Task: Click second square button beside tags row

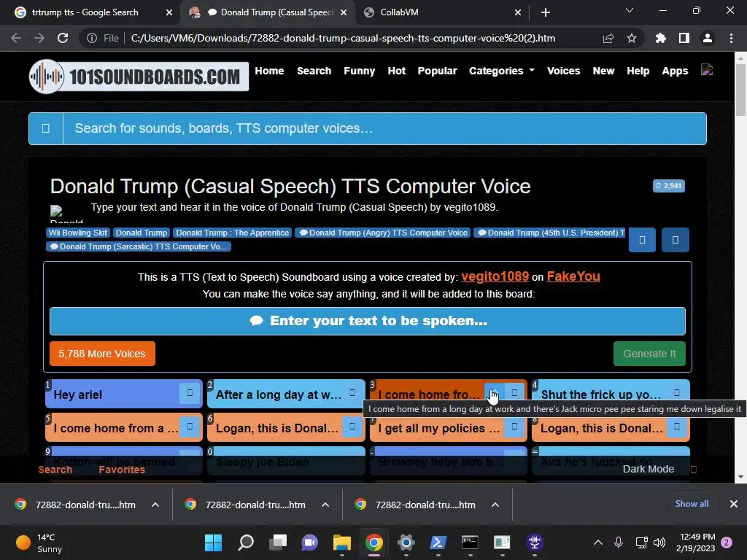Action: pyautogui.click(x=675, y=239)
